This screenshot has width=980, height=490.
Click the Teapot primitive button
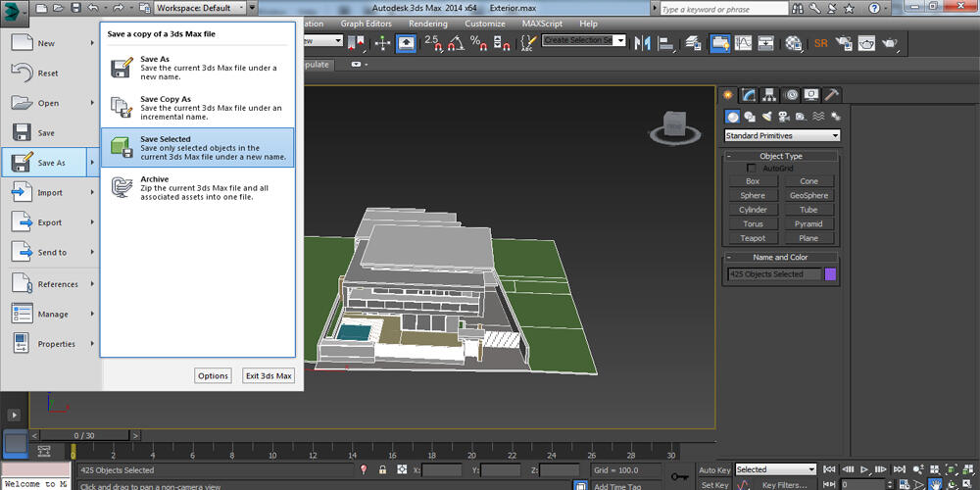click(753, 238)
